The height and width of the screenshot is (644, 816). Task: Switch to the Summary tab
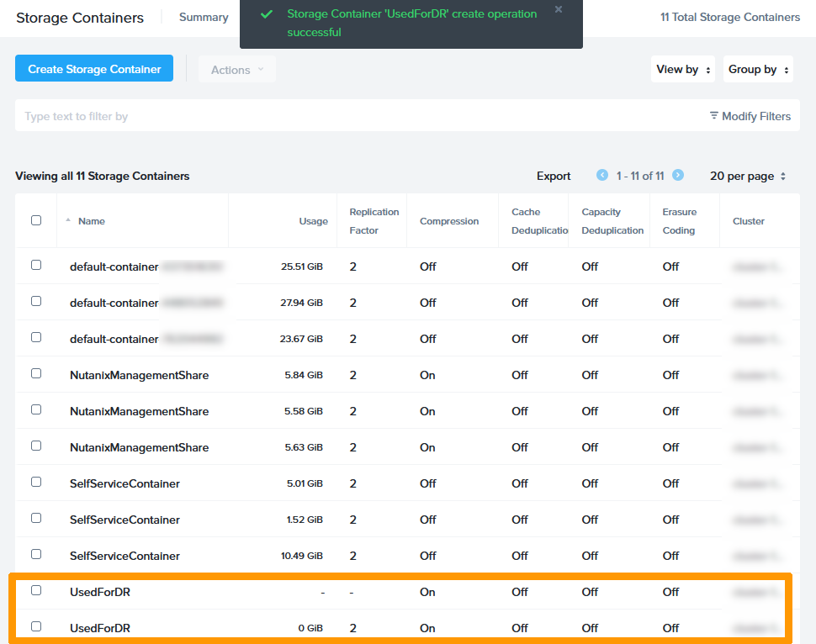coord(204,17)
